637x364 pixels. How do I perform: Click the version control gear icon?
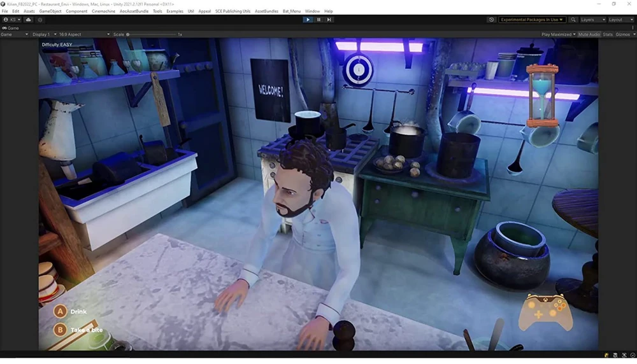tap(39, 20)
